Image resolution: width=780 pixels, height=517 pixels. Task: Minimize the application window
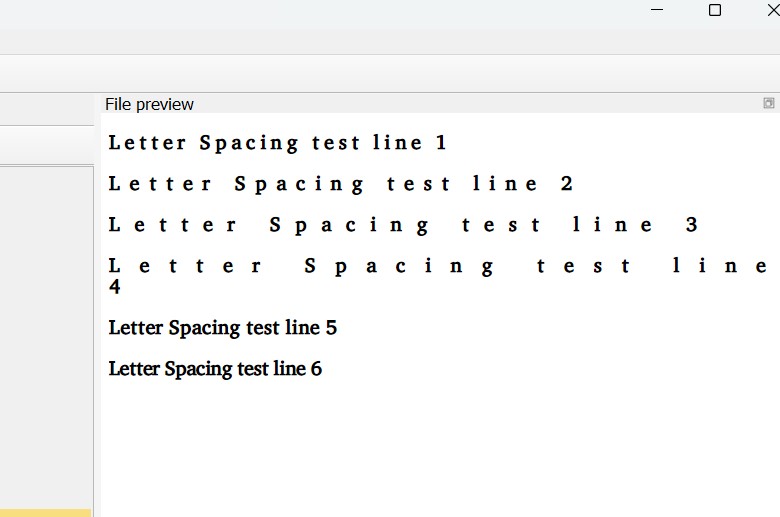[657, 10]
